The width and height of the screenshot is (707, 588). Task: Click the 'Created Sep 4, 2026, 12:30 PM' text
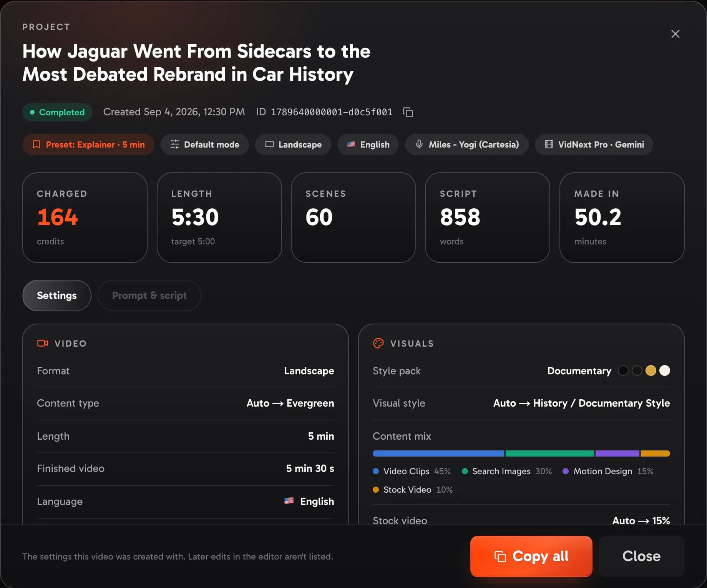click(x=174, y=112)
